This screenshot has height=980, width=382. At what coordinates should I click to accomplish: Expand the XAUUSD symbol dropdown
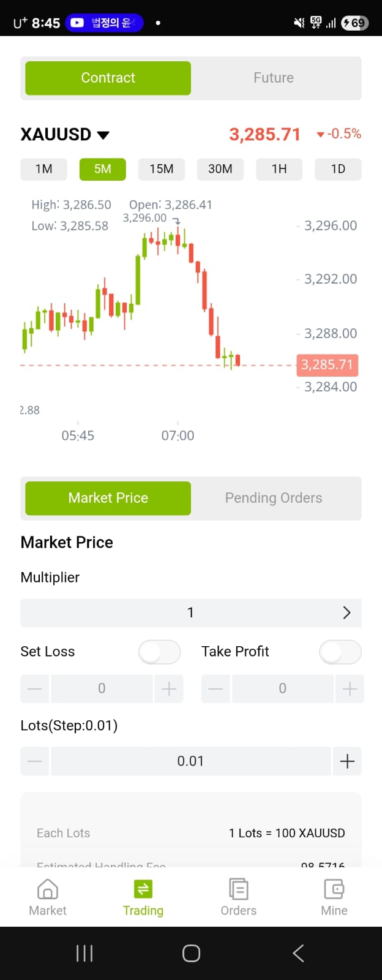103,135
